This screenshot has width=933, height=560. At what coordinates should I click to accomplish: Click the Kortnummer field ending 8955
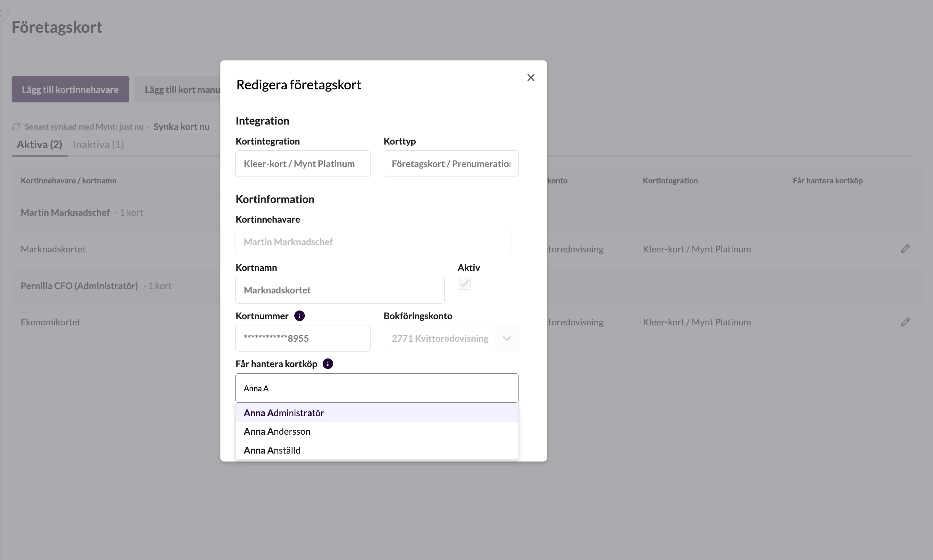coord(303,338)
